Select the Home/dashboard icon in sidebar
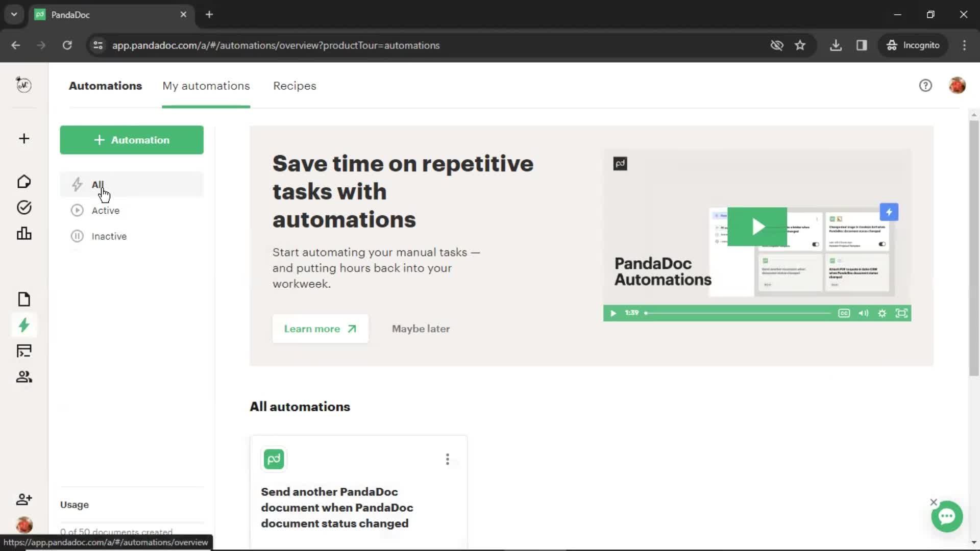Viewport: 980px width, 551px height. tap(23, 181)
